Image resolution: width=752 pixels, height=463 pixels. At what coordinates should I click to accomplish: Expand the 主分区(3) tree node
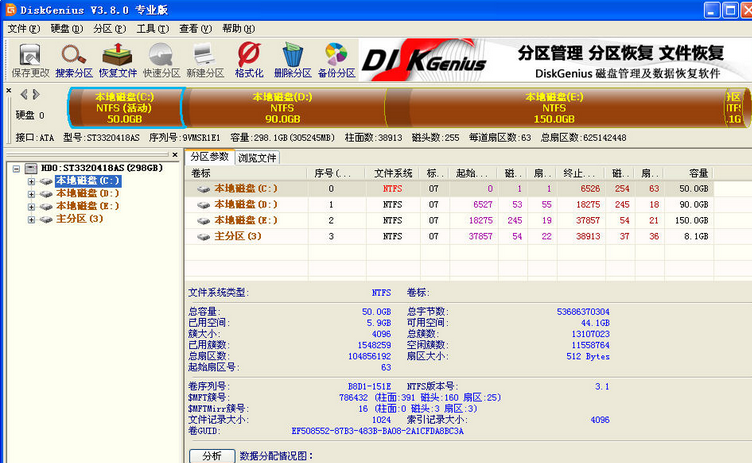[x=31, y=218]
